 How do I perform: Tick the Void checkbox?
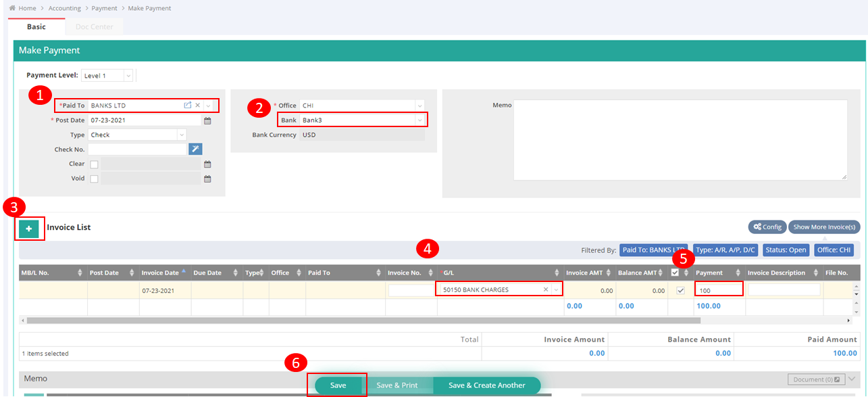click(94, 179)
